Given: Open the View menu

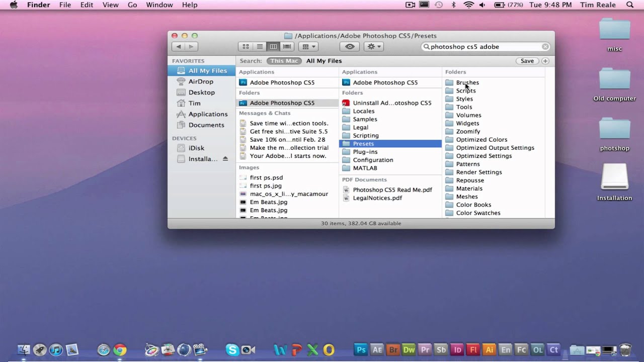Looking at the screenshot, I should pyautogui.click(x=110, y=5).
